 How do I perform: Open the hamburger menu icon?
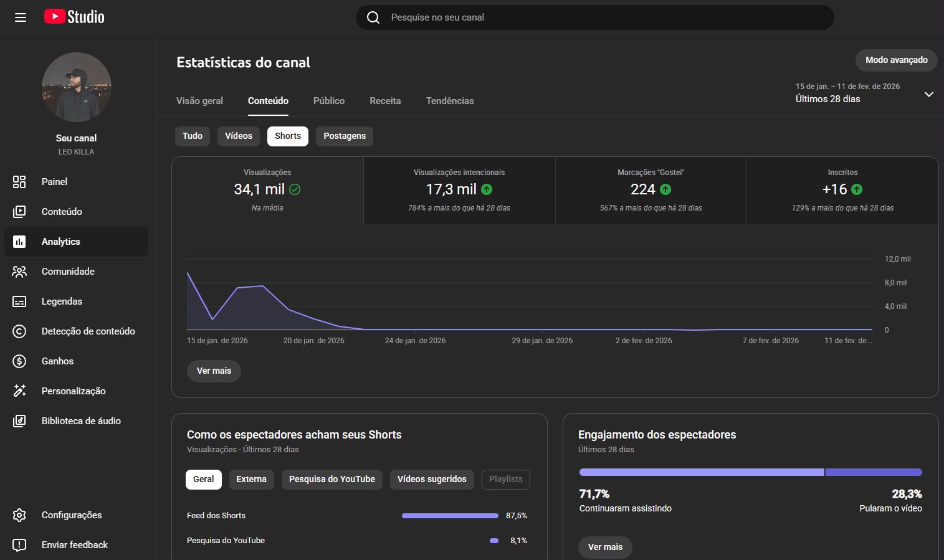[x=21, y=17]
